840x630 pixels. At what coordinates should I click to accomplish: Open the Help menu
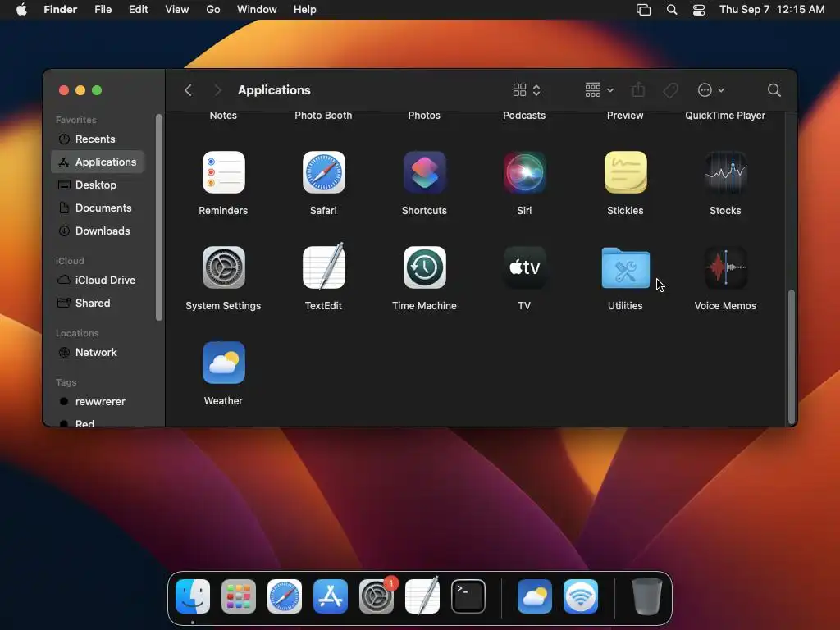coord(305,10)
